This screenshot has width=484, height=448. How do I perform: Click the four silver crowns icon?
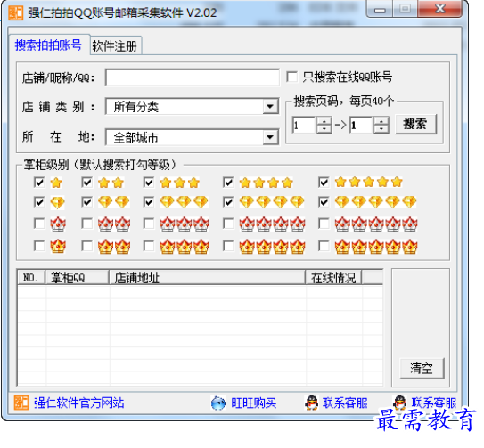tap(272, 224)
